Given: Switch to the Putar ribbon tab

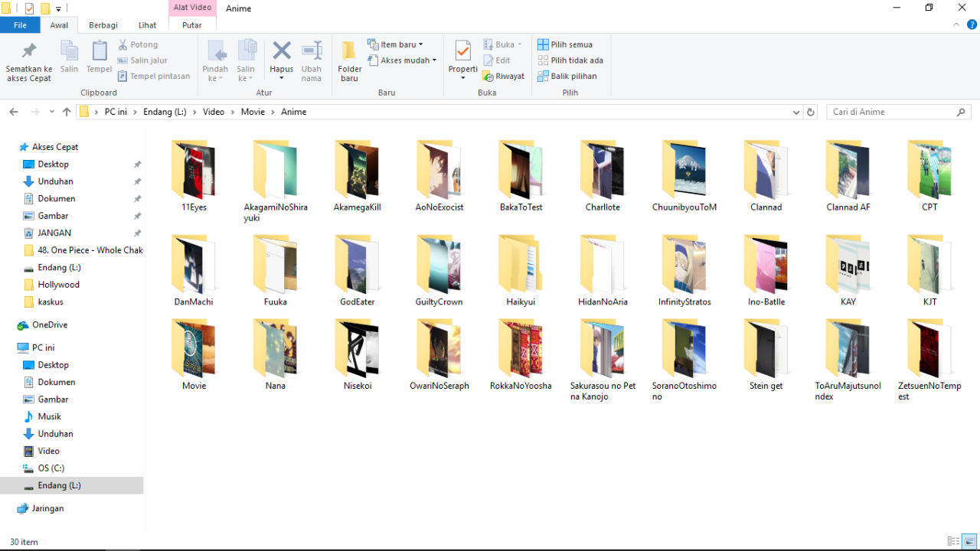Looking at the screenshot, I should (x=192, y=25).
